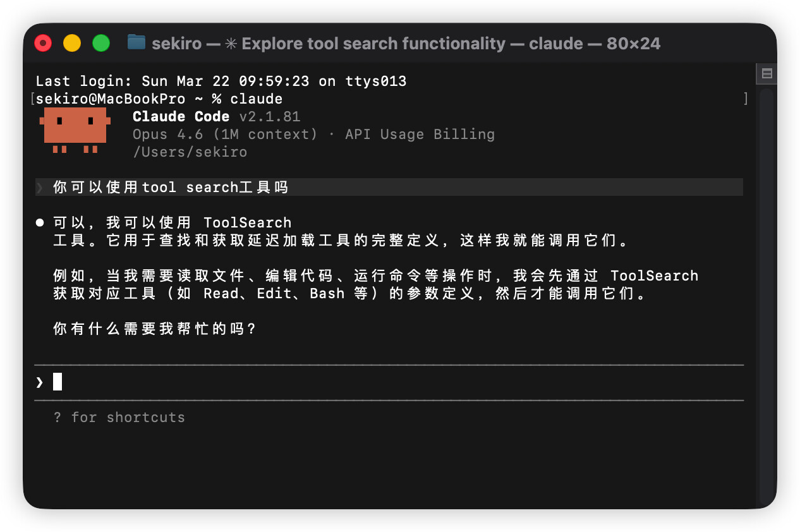Click the "Opus 4.6 (1M context)" model text

tap(225, 134)
